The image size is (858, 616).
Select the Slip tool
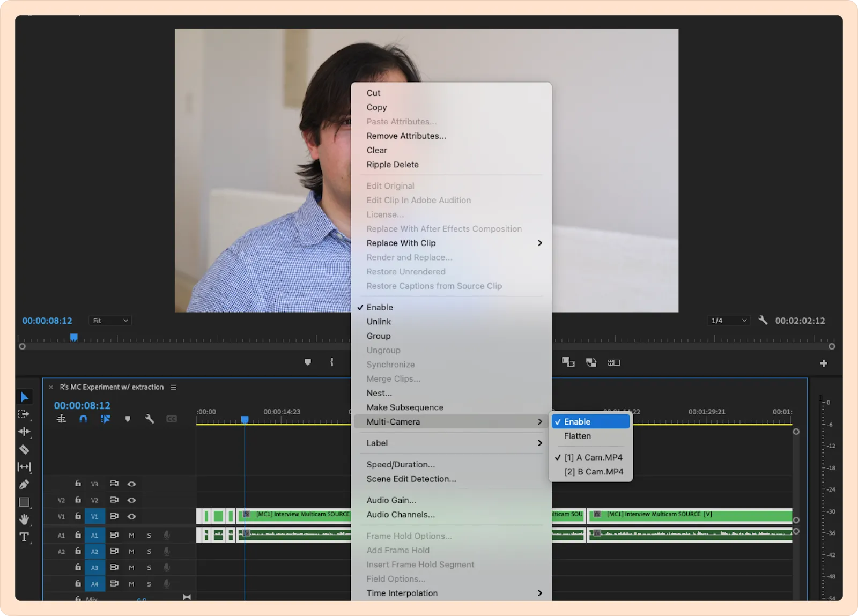[24, 467]
